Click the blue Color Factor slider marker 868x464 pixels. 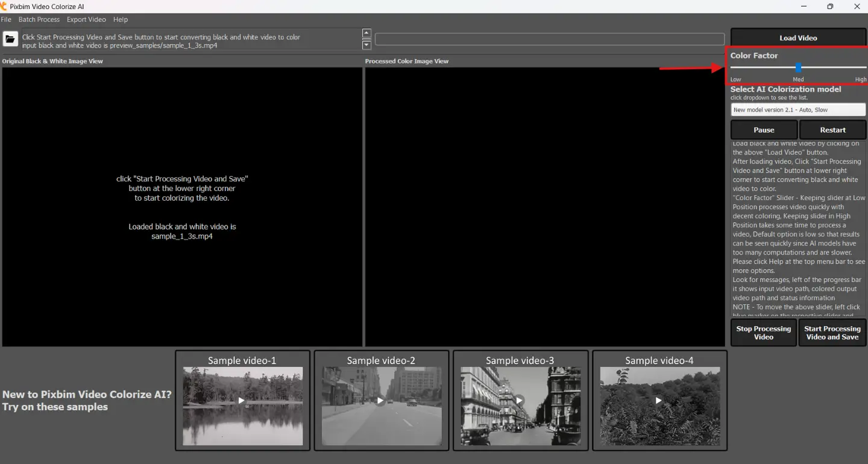(799, 67)
